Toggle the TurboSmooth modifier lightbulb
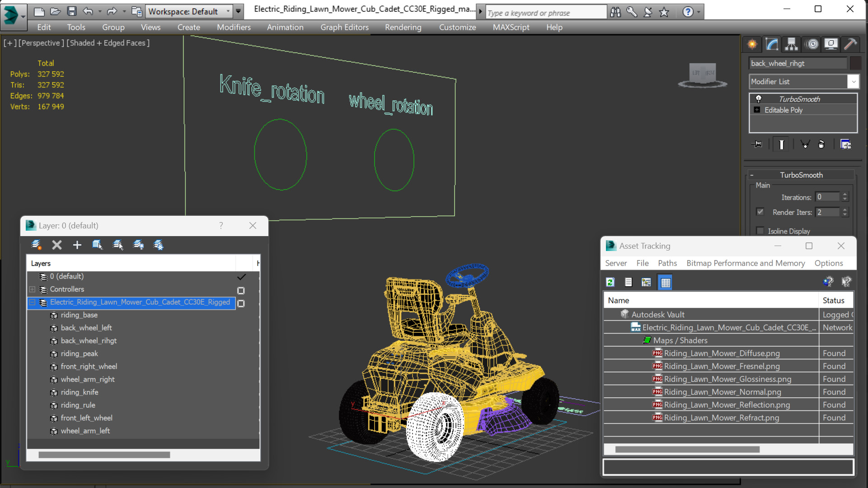This screenshot has height=488, width=868. 758,99
